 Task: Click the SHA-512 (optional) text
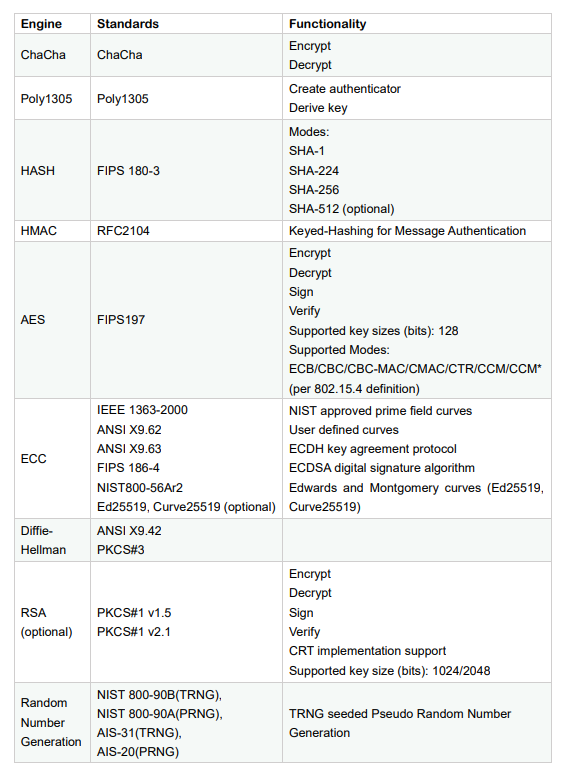[x=341, y=209]
